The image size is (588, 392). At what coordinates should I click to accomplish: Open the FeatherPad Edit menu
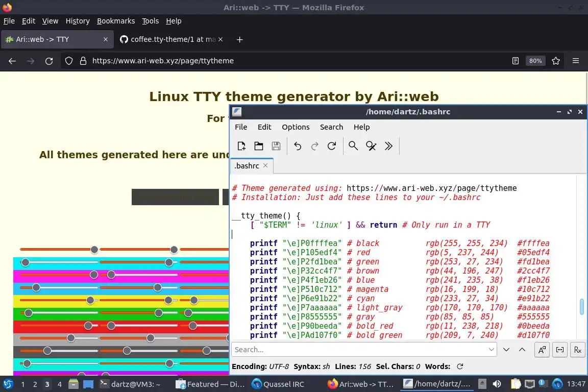click(264, 127)
